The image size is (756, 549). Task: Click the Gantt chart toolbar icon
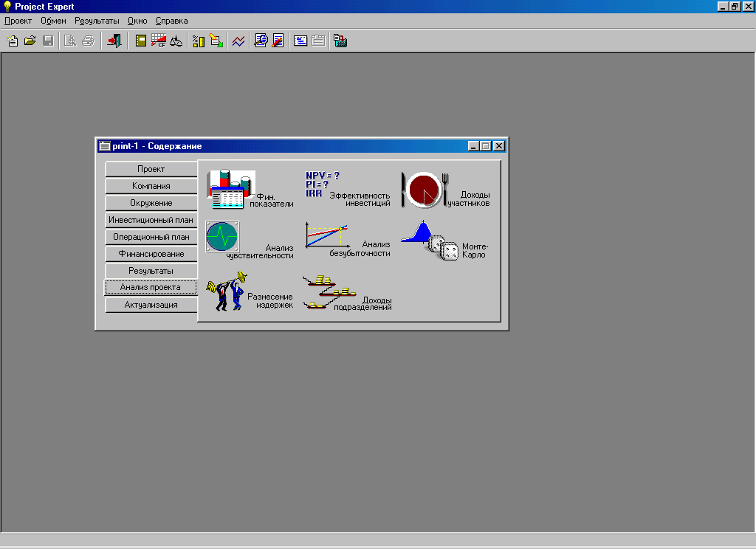(x=300, y=41)
